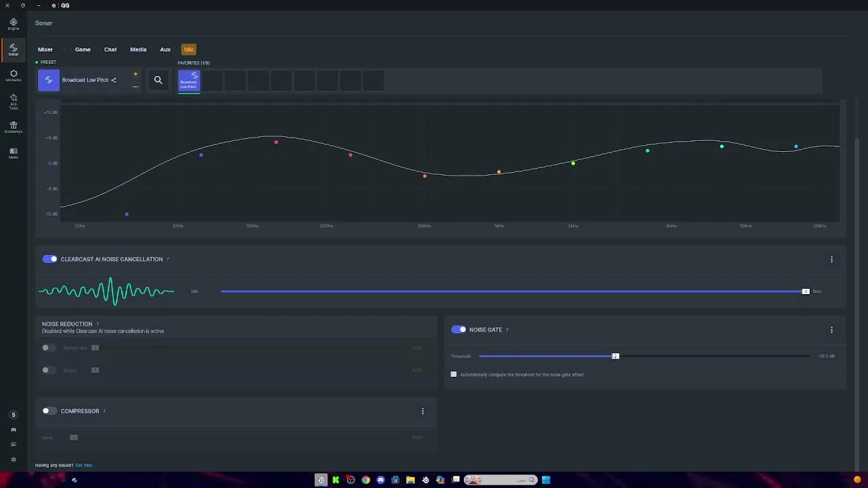868x488 pixels.
Task: Click the Get help link
Action: pyautogui.click(x=83, y=466)
